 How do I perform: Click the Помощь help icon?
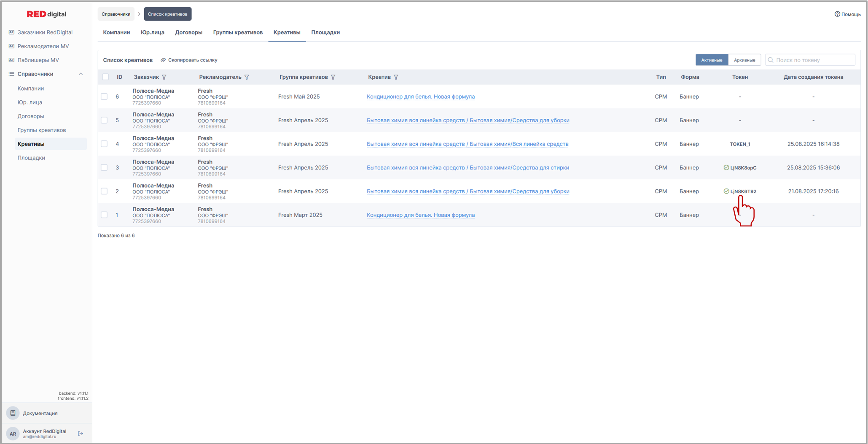point(837,14)
